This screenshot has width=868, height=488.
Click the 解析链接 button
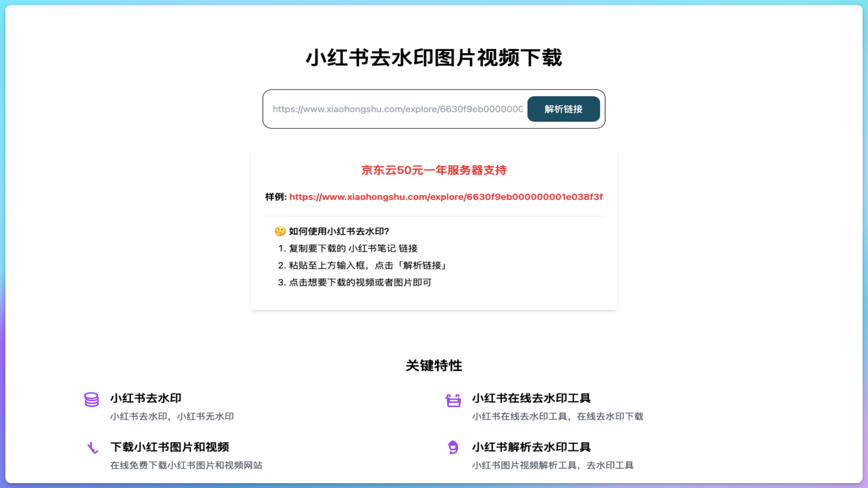(563, 108)
